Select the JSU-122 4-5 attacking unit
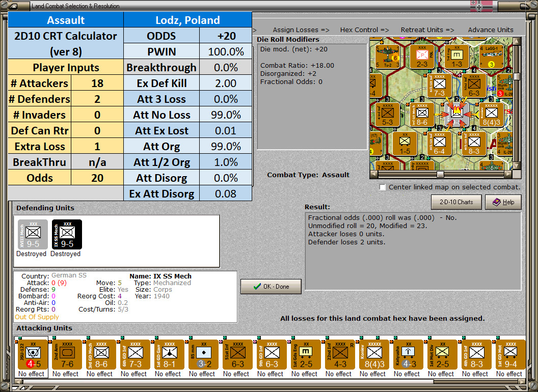The image size is (538, 392). coord(33,355)
